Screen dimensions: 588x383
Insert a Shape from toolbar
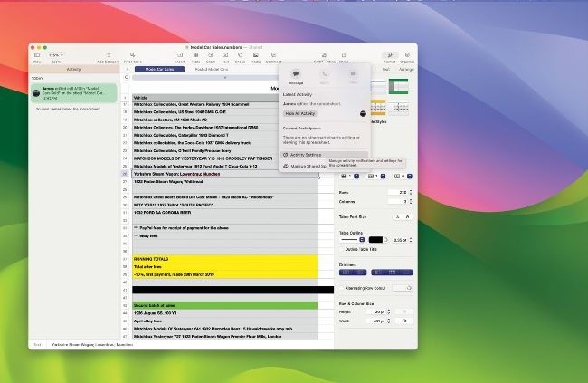(x=240, y=57)
